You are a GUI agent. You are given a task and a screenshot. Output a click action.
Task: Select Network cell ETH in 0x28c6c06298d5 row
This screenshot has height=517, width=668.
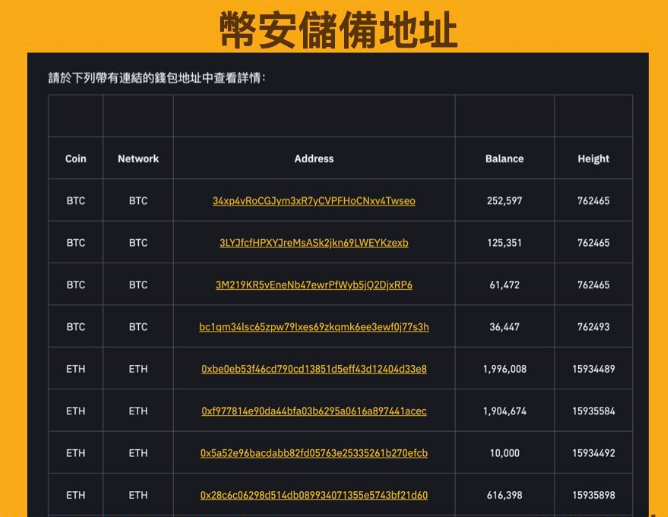pos(138,495)
